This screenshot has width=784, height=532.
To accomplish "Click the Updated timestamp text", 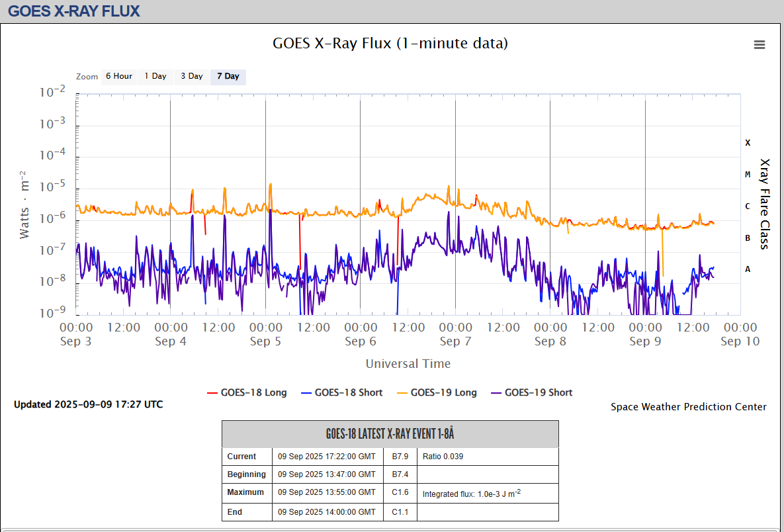I will coord(88,404).
